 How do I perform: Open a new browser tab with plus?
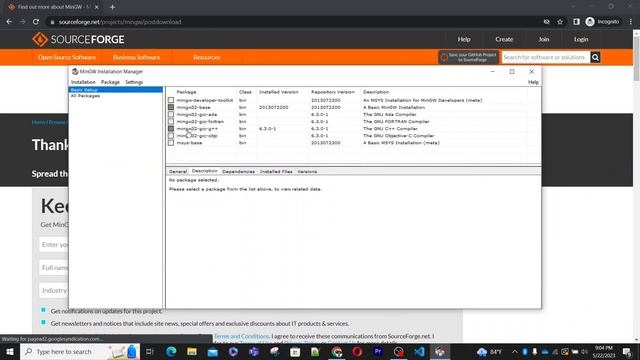[112, 7]
